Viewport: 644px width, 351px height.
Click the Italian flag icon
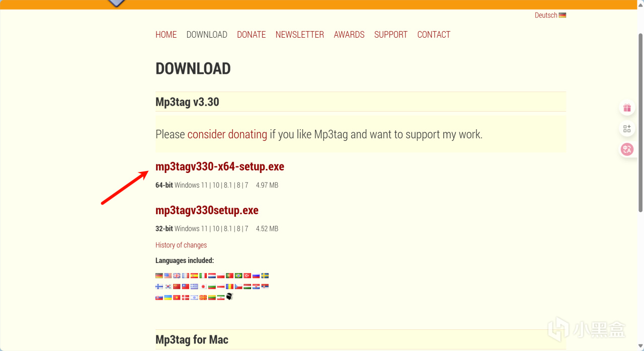click(x=203, y=276)
